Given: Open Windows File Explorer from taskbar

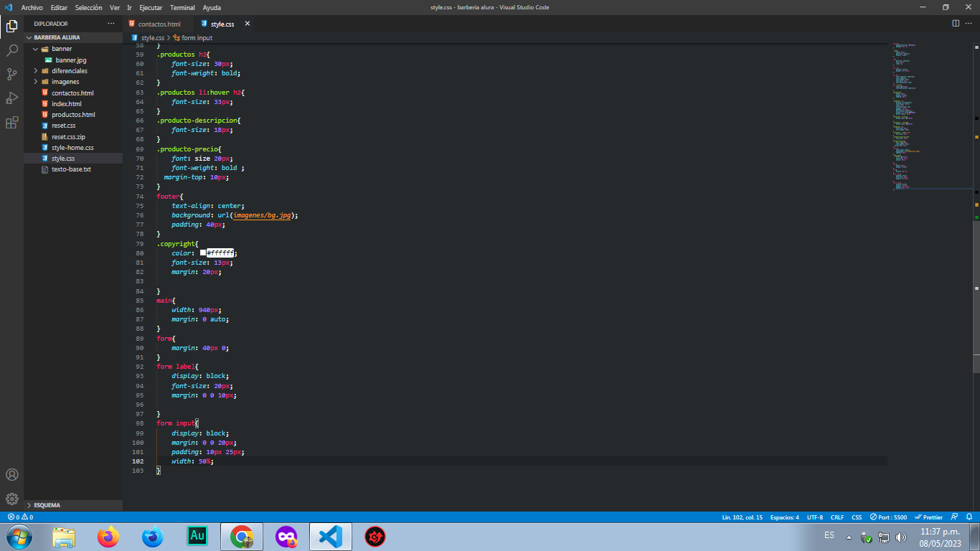Looking at the screenshot, I should 64,536.
